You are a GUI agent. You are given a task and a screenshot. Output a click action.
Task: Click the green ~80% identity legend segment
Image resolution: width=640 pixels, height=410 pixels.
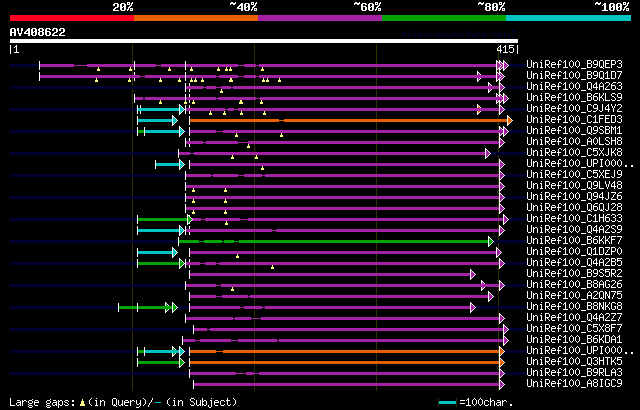pyautogui.click(x=444, y=18)
